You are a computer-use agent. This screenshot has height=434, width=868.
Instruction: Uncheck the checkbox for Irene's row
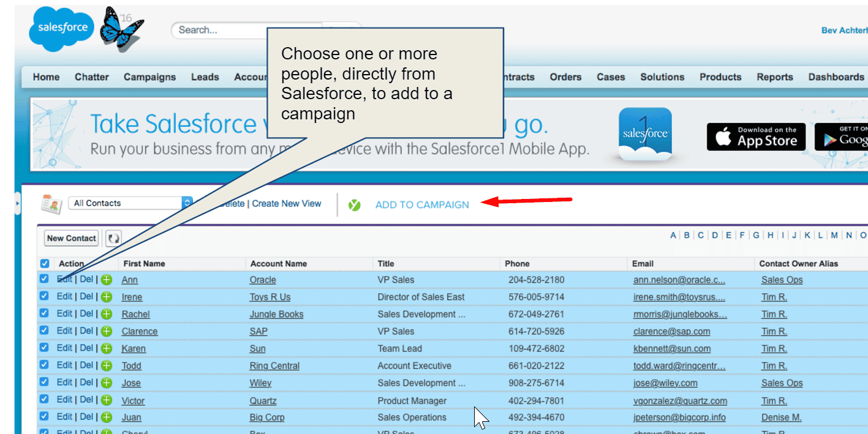click(x=44, y=296)
